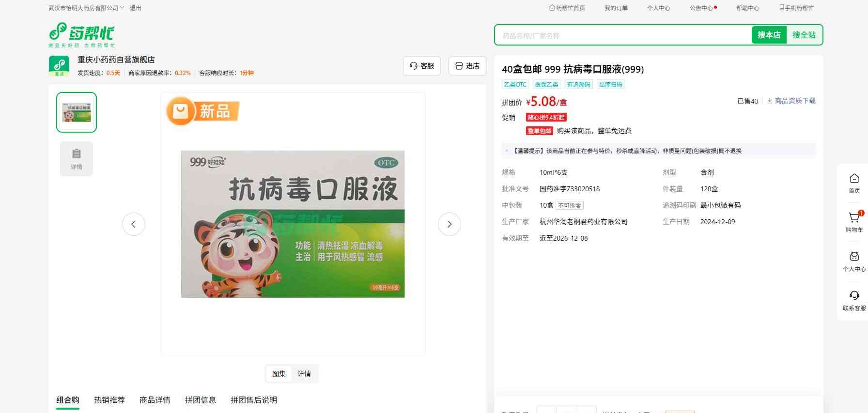This screenshot has width=868, height=413.
Task: Select the product image thumbnail
Action: click(77, 112)
